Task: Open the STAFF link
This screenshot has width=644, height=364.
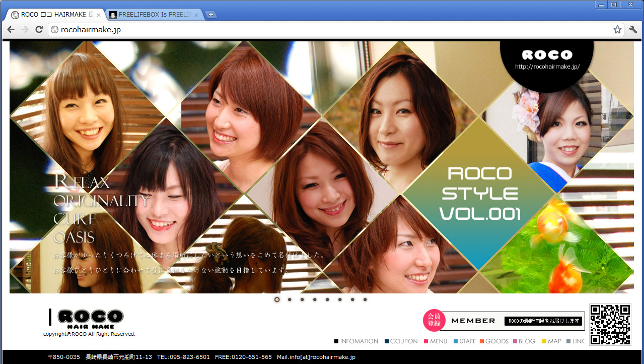Action: pos(464,341)
